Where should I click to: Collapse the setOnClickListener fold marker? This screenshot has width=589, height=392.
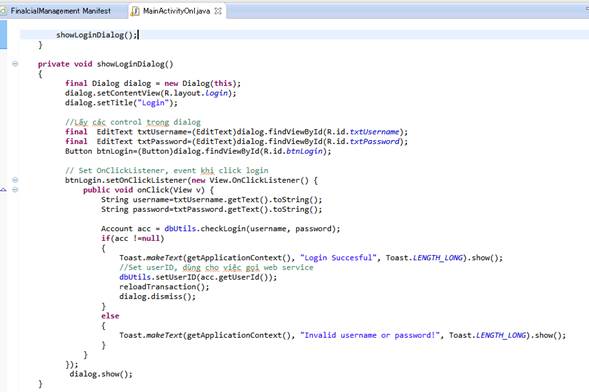point(15,180)
